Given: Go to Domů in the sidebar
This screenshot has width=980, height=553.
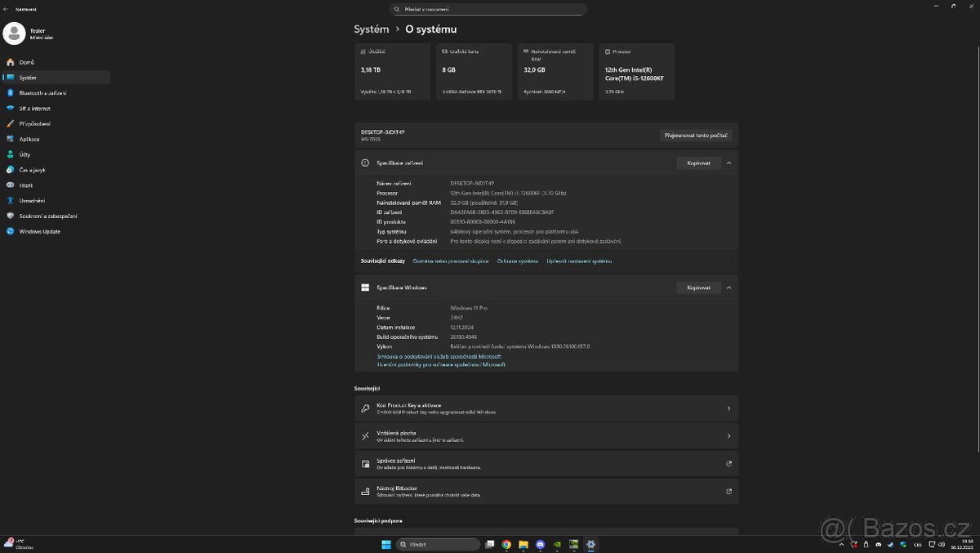Looking at the screenshot, I should 26,62.
